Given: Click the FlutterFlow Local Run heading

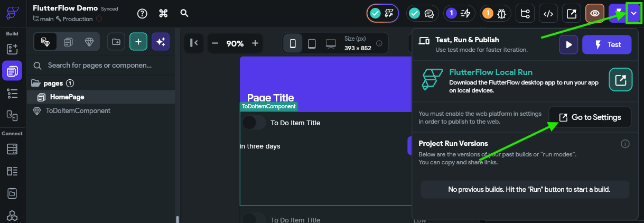Looking at the screenshot, I should pos(491,72).
